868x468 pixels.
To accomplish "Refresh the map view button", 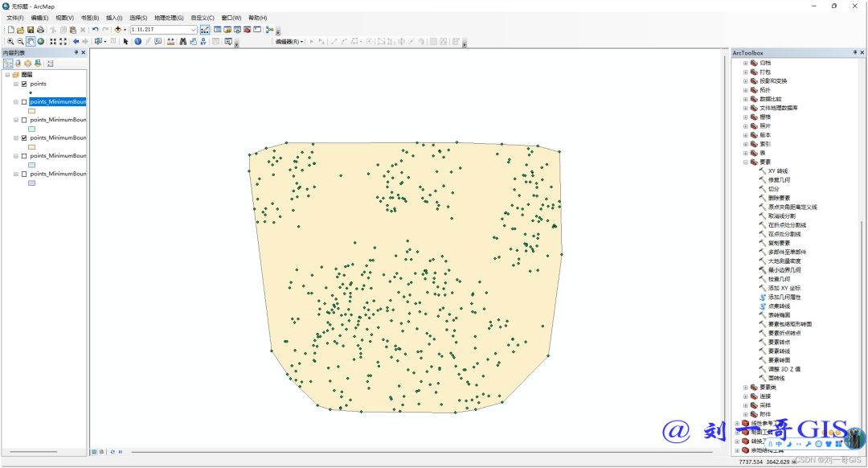I will tap(113, 452).
